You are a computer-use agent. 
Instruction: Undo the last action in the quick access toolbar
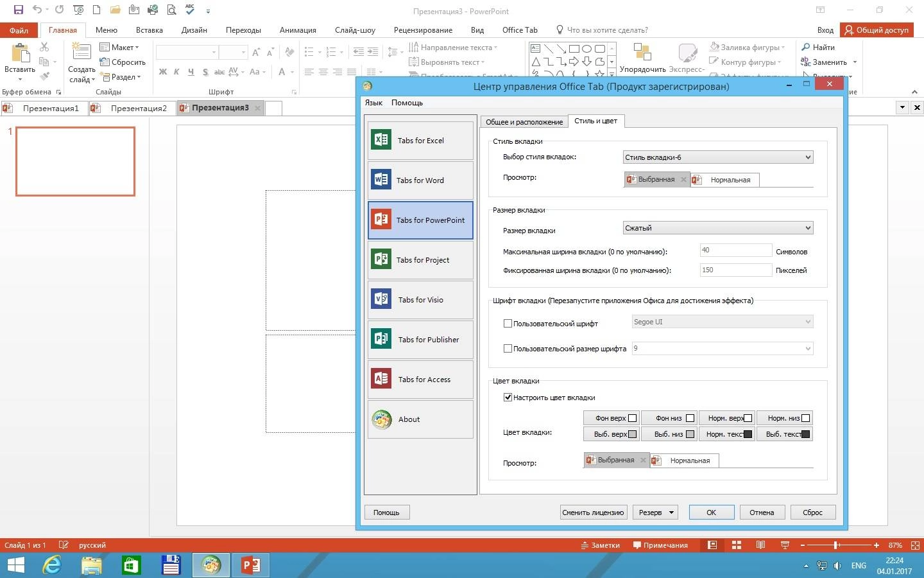click(x=37, y=10)
